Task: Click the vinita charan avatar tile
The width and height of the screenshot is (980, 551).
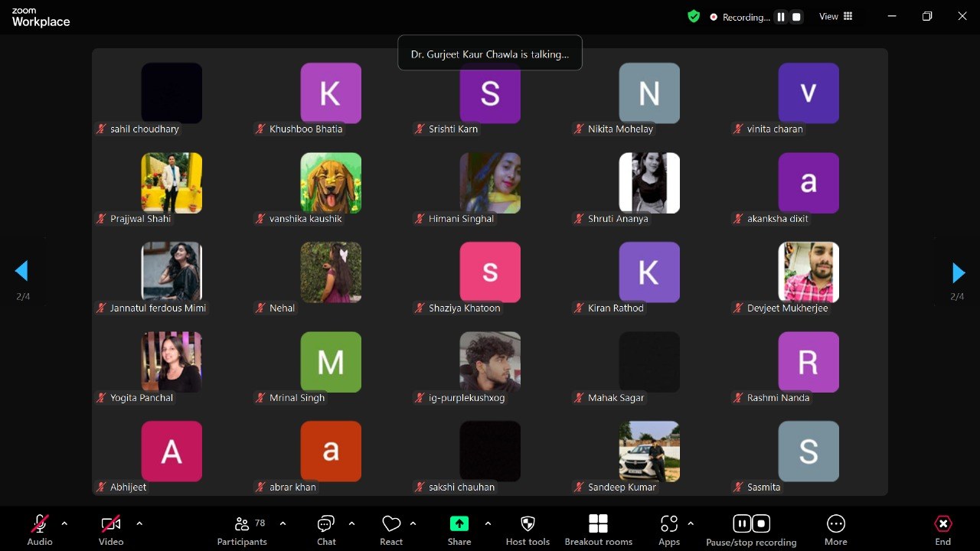Action: (x=808, y=93)
